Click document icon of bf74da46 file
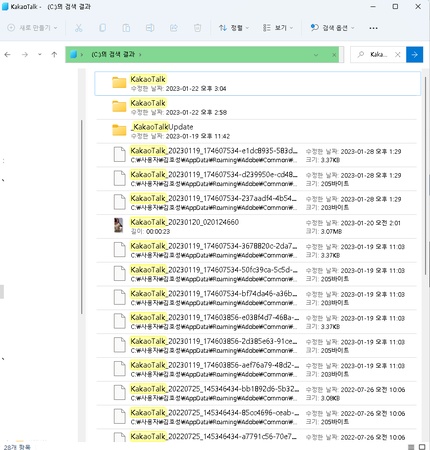Screen dimensions: 430x450 click(119, 298)
